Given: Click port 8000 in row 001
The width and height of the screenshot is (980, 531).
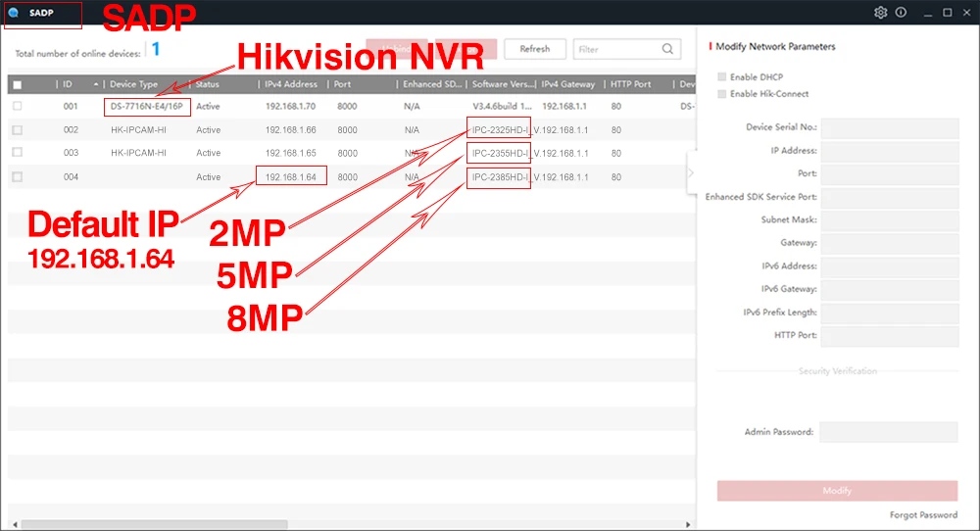Looking at the screenshot, I should point(348,106).
